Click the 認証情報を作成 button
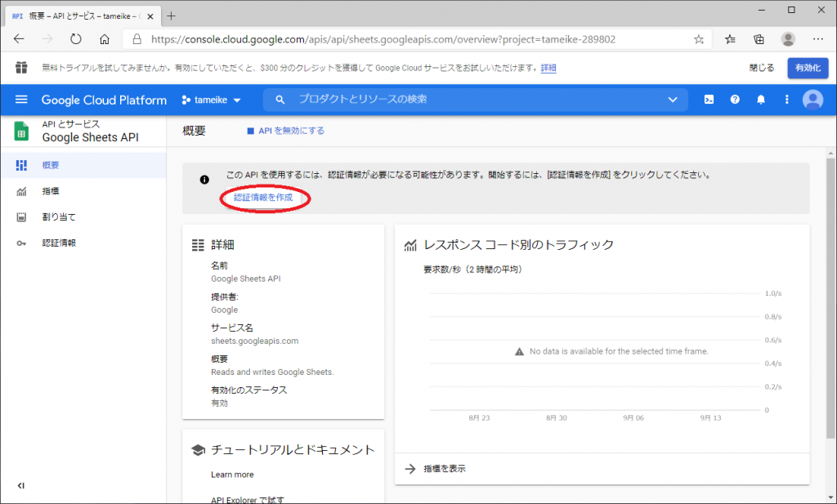 (x=263, y=198)
